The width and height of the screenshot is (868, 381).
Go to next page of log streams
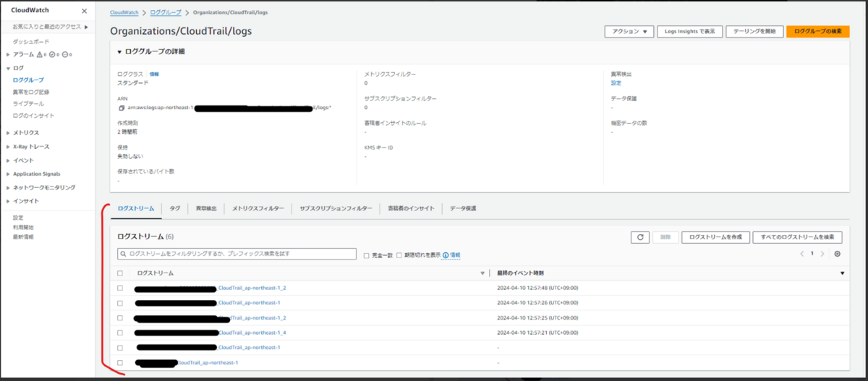(x=822, y=254)
